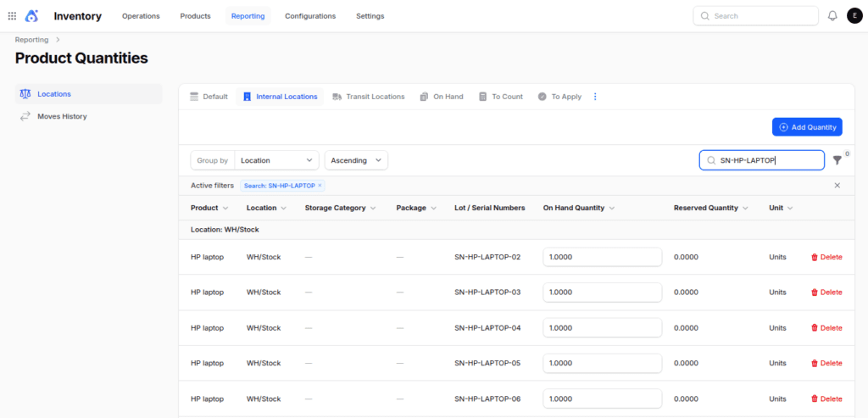
Task: Click the trash icon for SN-HP-LAPTOP-05
Action: 815,363
